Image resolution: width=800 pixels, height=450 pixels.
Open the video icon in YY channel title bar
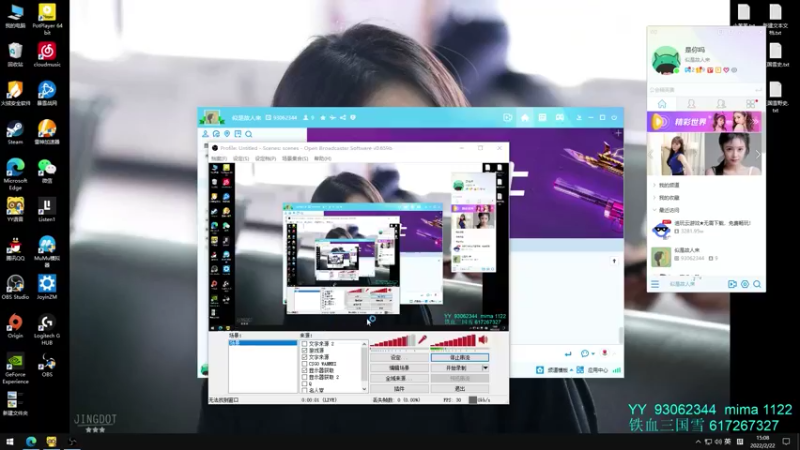[x=508, y=118]
